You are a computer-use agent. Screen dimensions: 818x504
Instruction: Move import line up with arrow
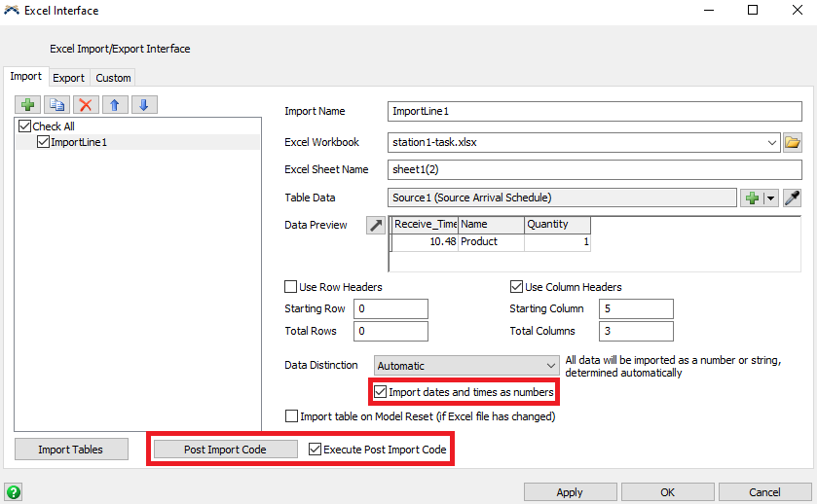click(x=115, y=105)
